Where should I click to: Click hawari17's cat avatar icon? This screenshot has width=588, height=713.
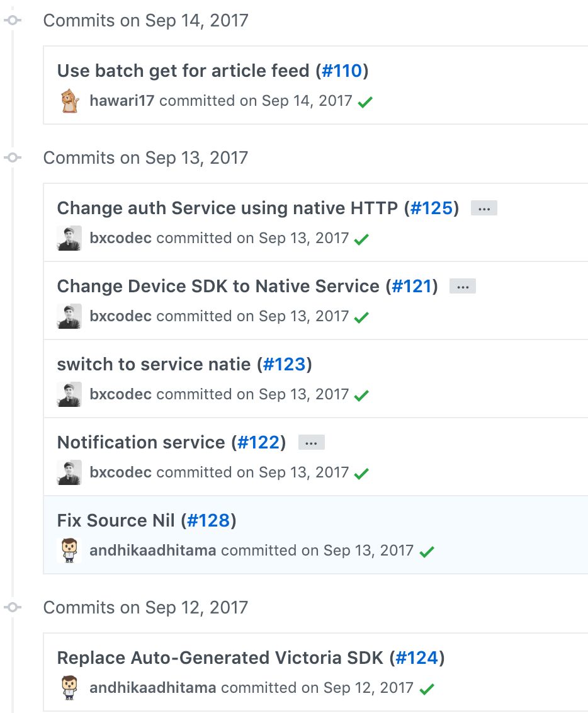(x=69, y=101)
